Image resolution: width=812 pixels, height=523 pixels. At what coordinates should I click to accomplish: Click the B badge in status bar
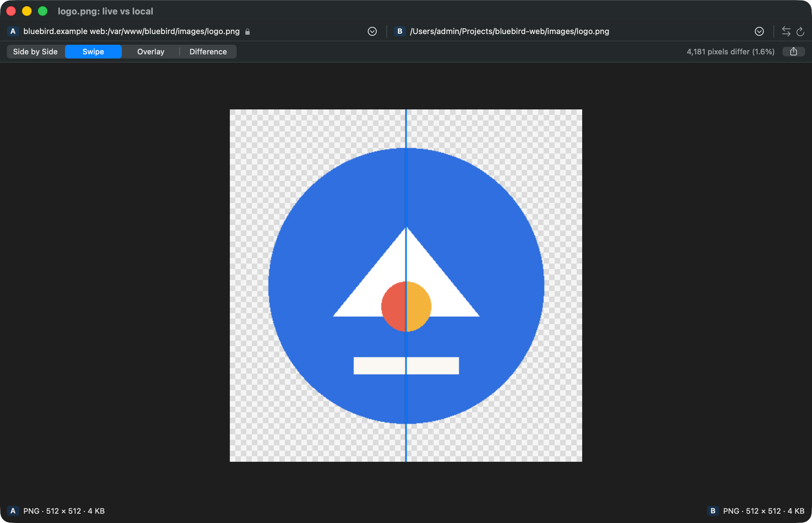point(713,511)
